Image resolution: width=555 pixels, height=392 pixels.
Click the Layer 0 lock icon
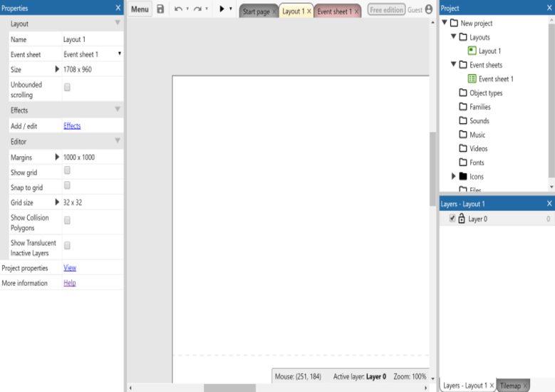(x=461, y=219)
